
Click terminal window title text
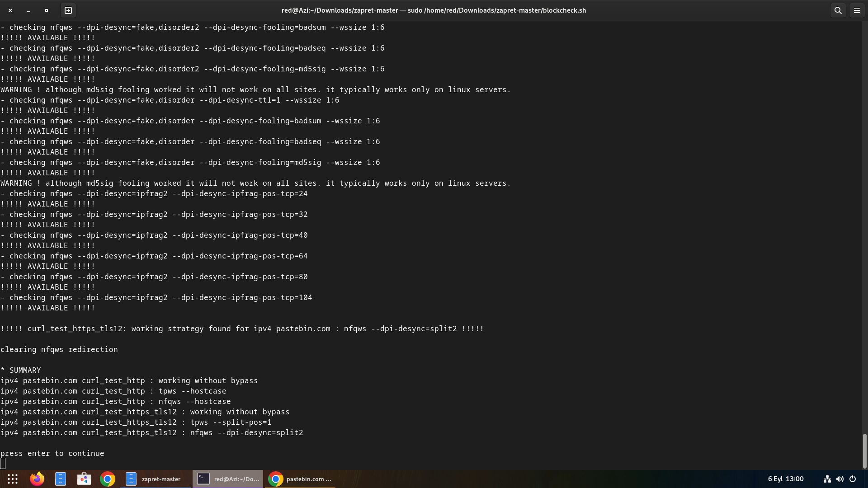tap(434, 10)
